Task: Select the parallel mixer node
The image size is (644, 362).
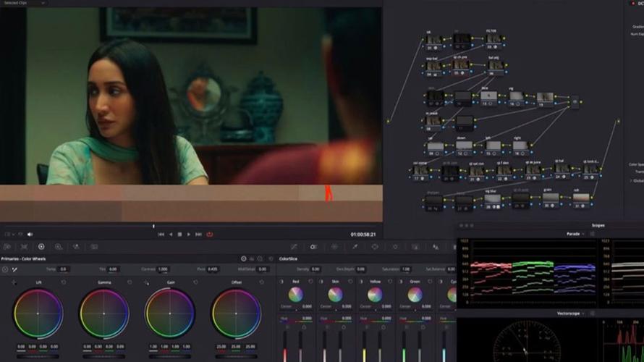Action: [575, 101]
